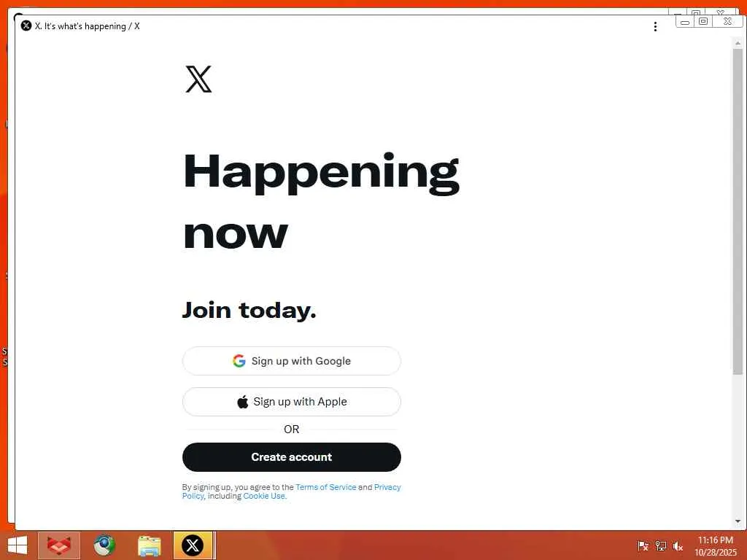Click the X favicon in the title bar

point(26,26)
